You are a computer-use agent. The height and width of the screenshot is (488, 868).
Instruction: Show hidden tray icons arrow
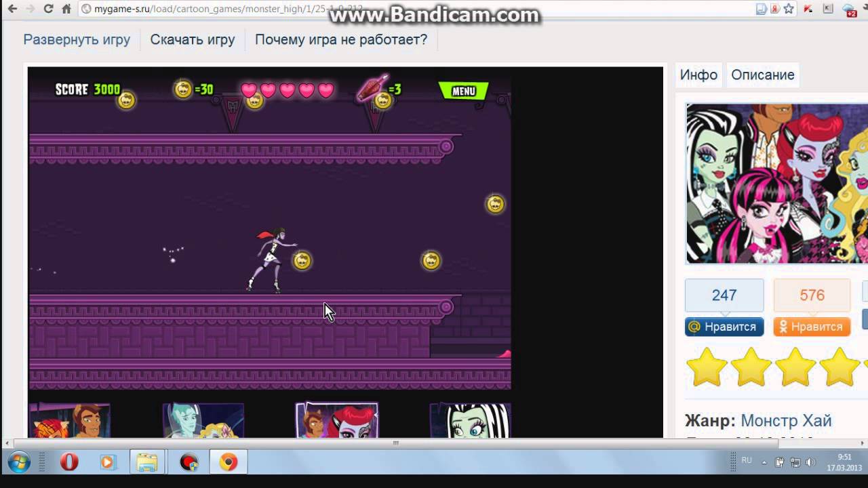[764, 462]
